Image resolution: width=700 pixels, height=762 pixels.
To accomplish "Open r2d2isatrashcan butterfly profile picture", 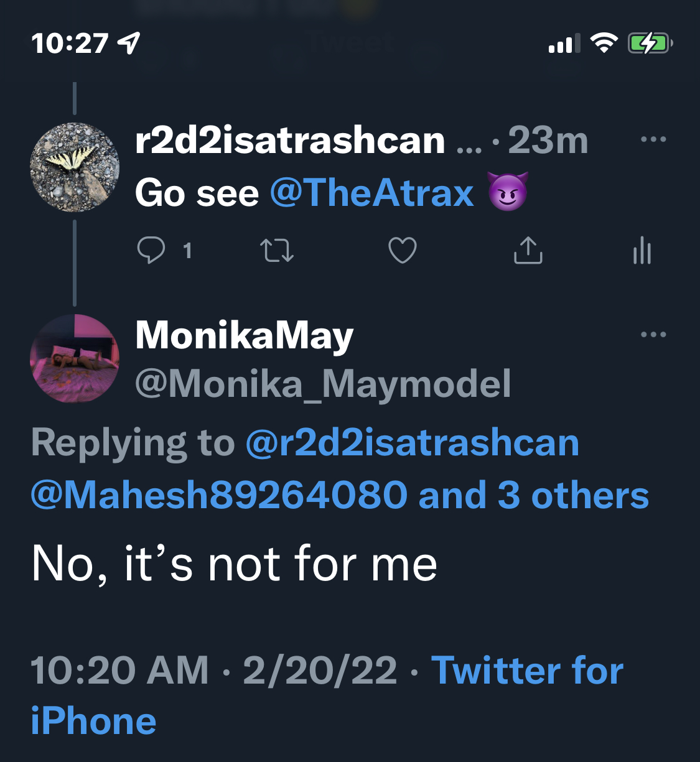I will tap(75, 167).
